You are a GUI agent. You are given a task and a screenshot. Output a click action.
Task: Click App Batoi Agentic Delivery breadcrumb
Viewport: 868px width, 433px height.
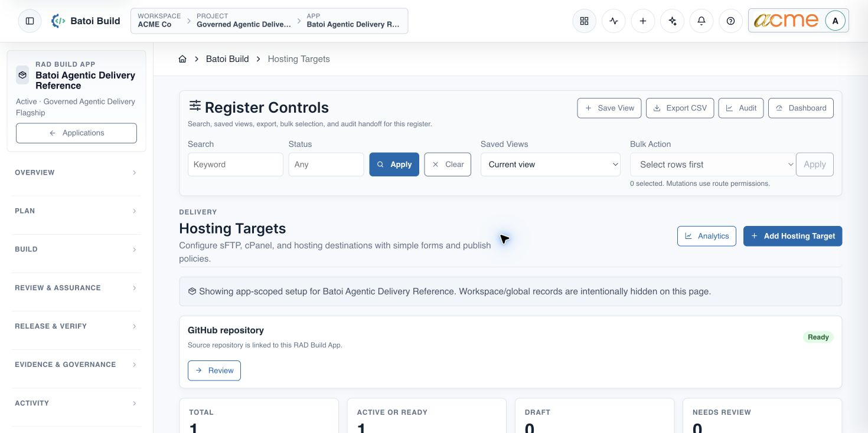[x=353, y=21]
